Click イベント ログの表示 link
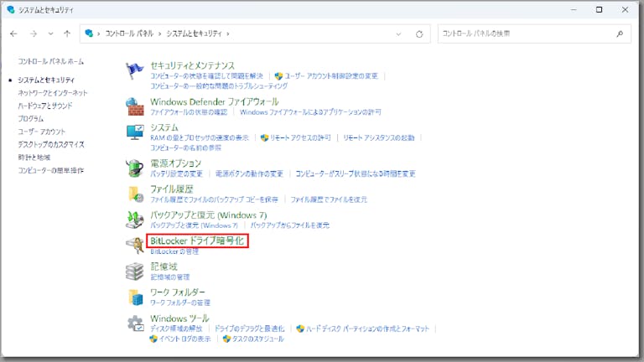This screenshot has height=362, width=644. (x=184, y=339)
